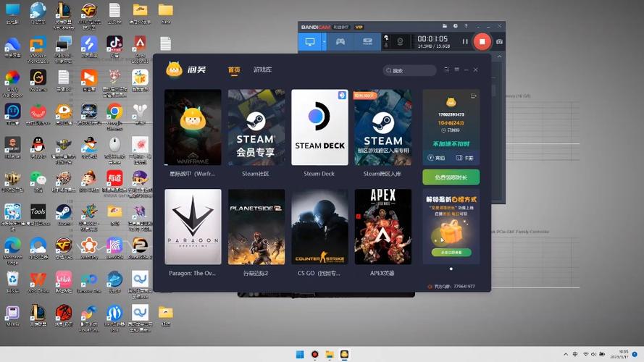Screen dimensions: 644x362
Task: Click the recharge link with yen icon
Action: coord(436,158)
